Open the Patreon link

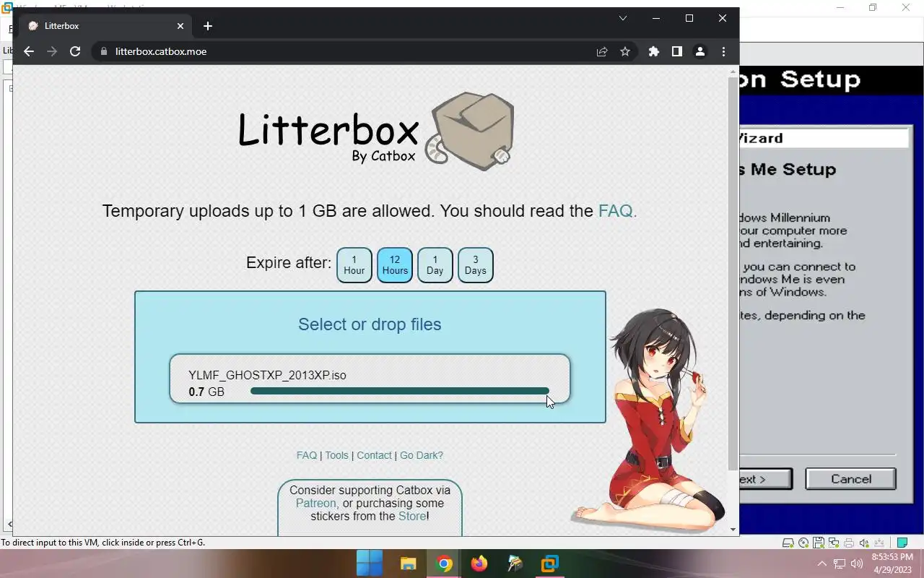click(316, 503)
